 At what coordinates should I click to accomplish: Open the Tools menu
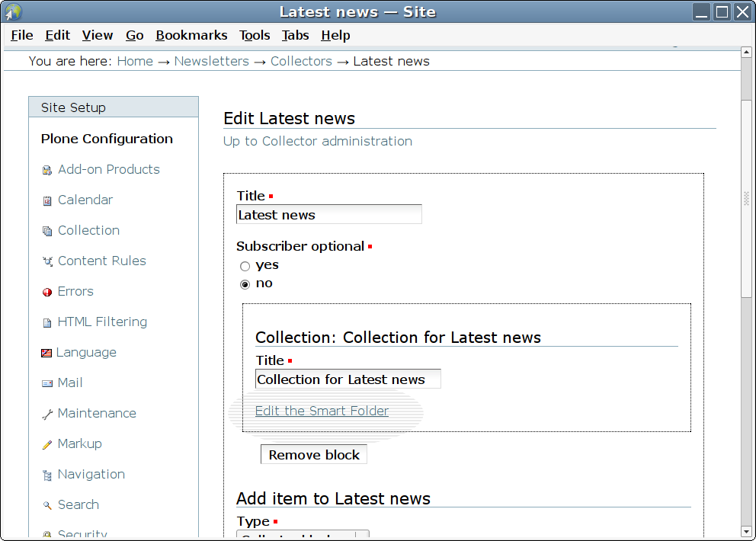coord(255,35)
